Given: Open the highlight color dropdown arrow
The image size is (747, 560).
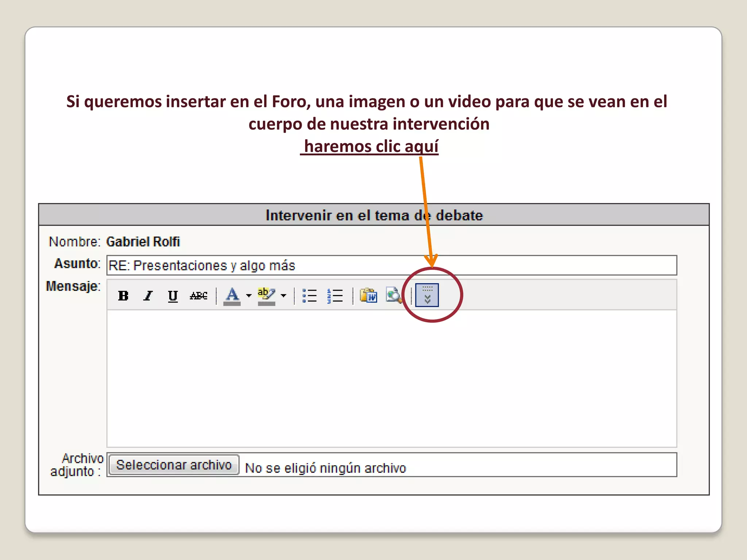Looking at the screenshot, I should click(x=284, y=295).
